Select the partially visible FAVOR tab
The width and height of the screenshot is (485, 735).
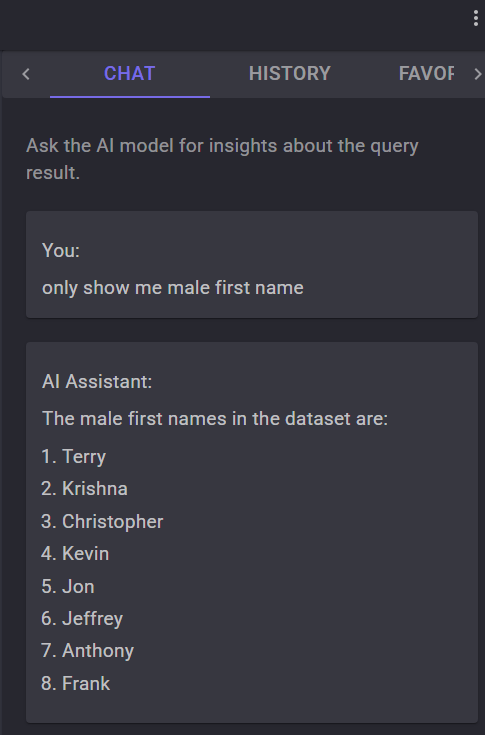coord(426,74)
